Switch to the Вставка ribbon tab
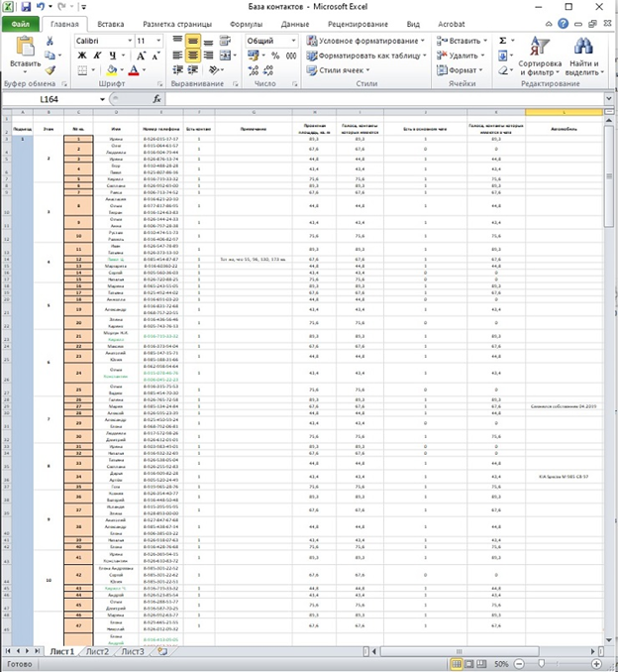Screen dimensions: 618x672 111,24
